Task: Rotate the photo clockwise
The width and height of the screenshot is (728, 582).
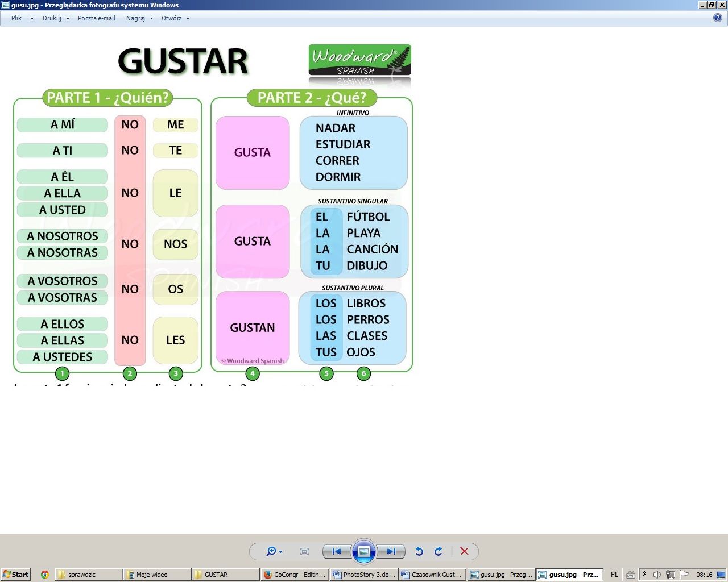Action: [438, 551]
